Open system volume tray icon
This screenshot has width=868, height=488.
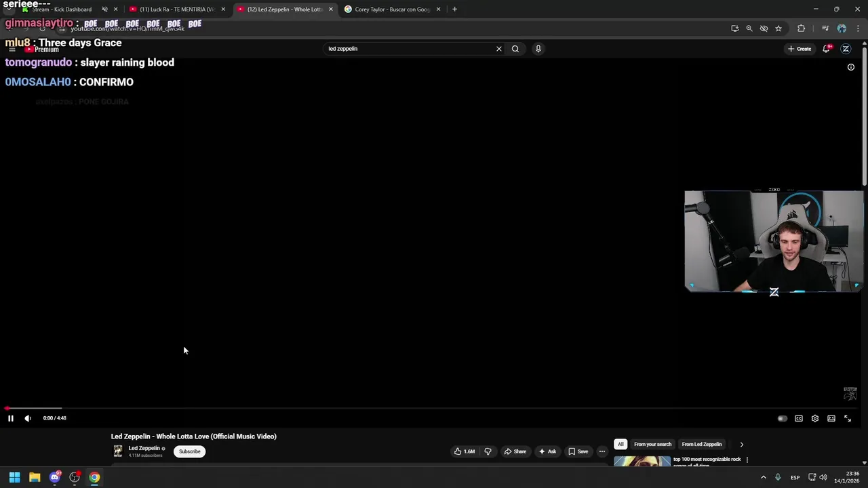click(x=823, y=477)
